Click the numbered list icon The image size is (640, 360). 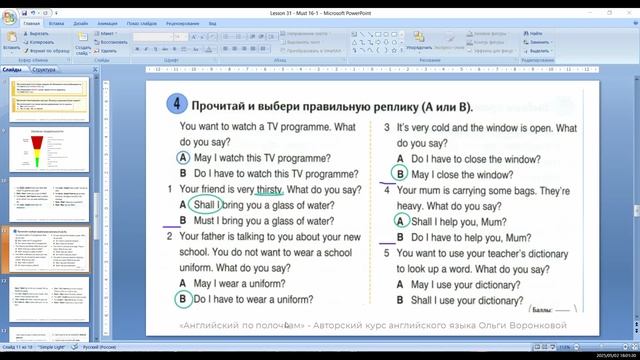point(238,37)
